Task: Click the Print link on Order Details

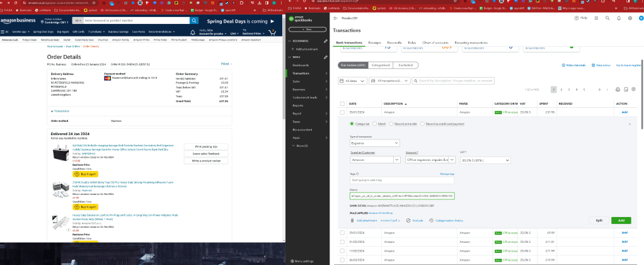Action: tap(226, 64)
